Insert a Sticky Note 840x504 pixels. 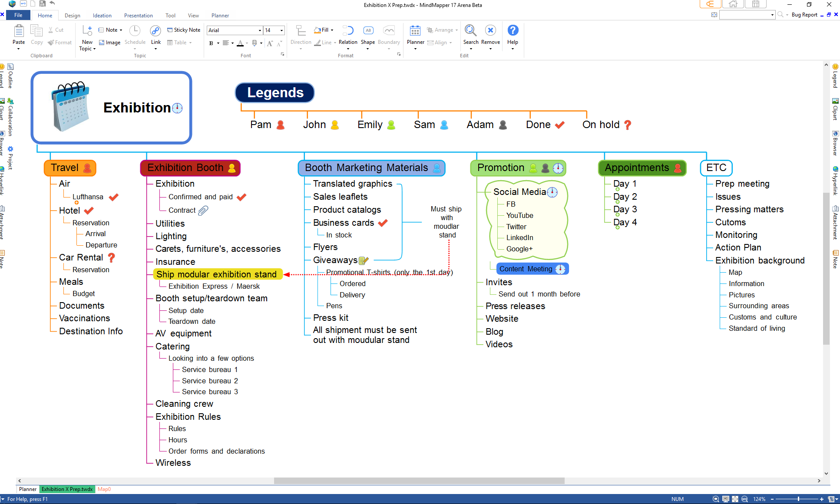click(183, 30)
